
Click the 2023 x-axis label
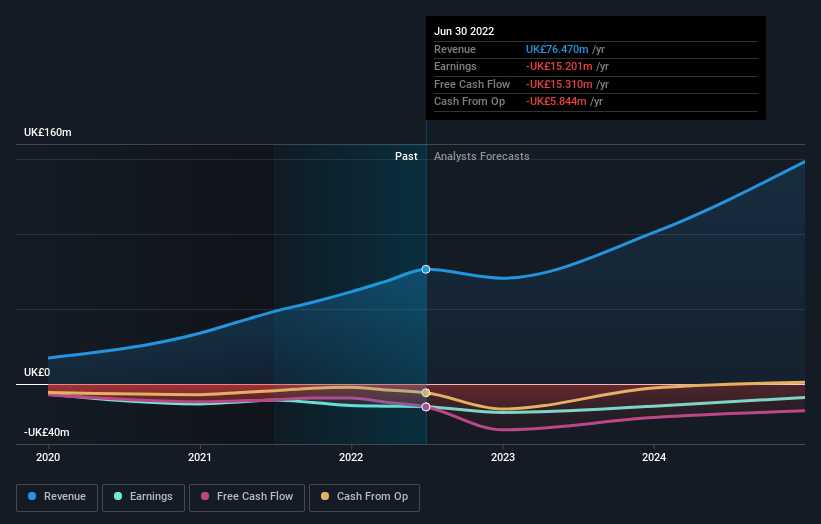coord(503,458)
